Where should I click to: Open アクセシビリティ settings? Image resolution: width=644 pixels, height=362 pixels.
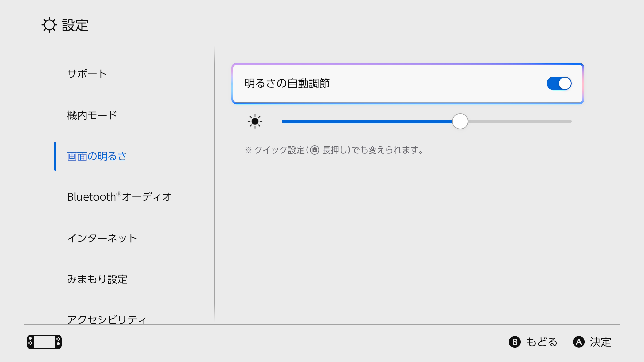coord(107,319)
